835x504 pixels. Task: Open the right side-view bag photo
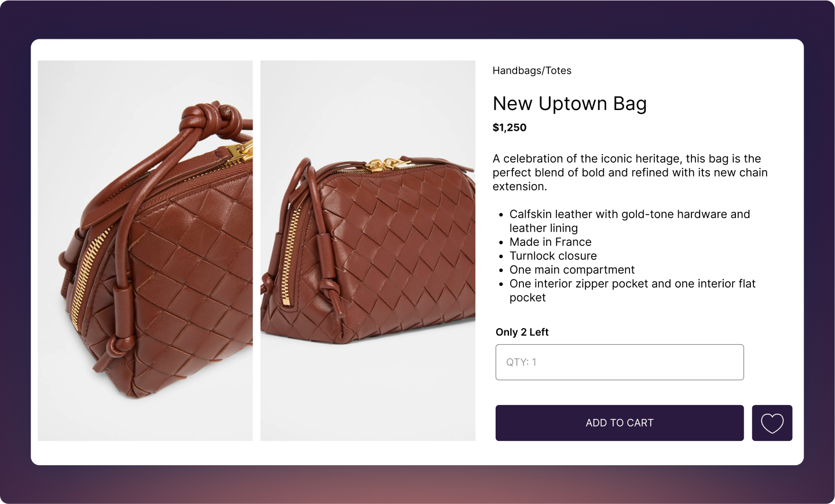coord(368,251)
